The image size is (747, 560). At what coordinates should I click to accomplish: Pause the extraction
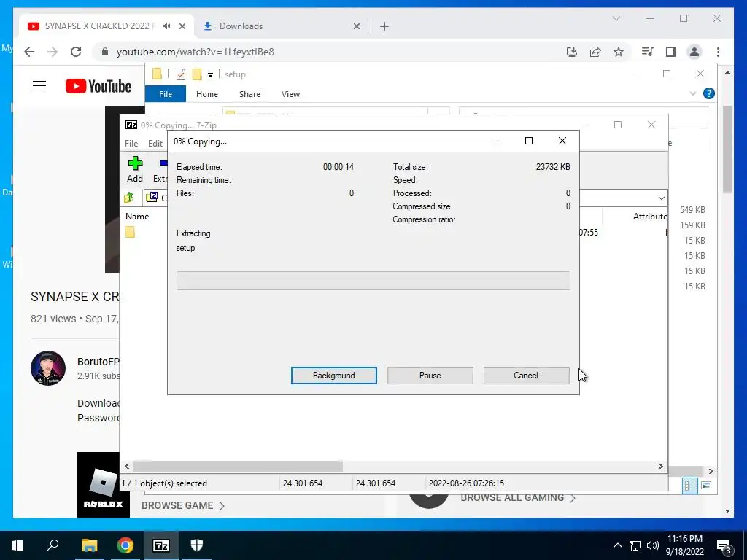[x=430, y=376]
